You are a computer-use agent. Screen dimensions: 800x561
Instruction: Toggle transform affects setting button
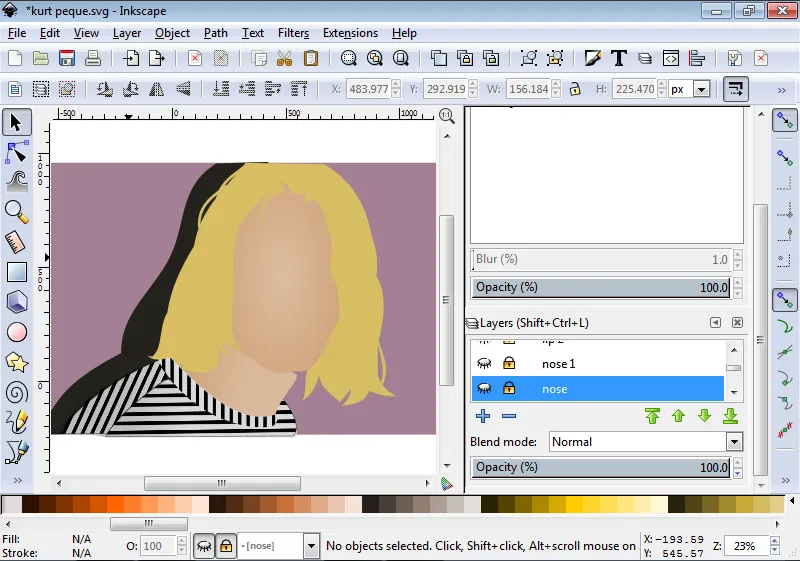pyautogui.click(x=735, y=89)
